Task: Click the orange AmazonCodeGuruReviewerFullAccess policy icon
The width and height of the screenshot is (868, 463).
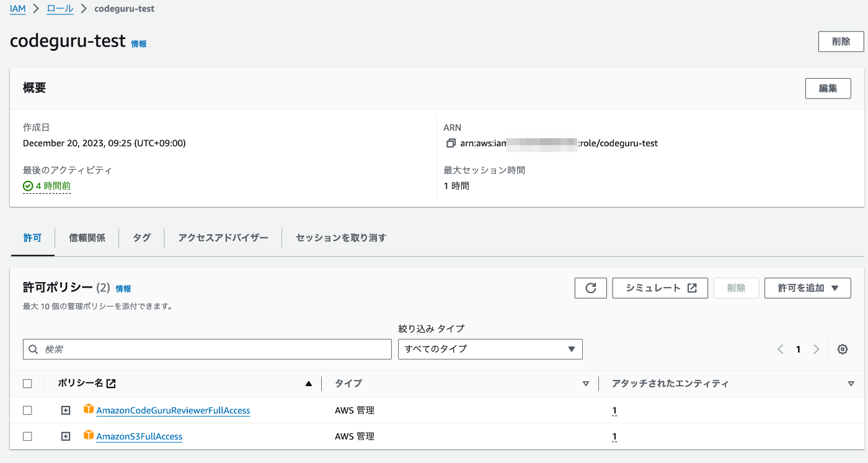Action: [89, 410]
